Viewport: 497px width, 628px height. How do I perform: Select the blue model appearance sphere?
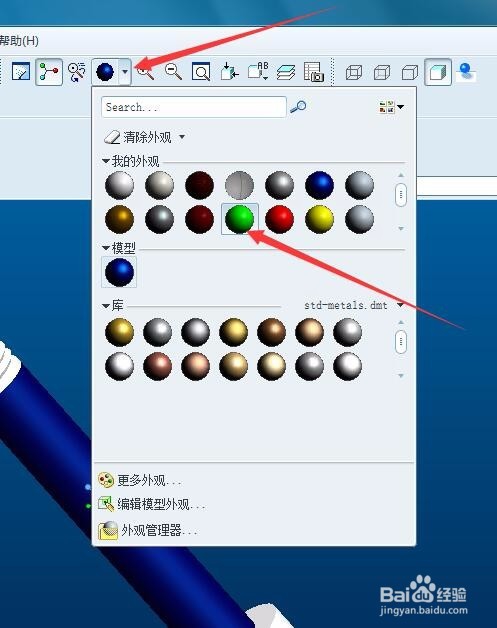click(x=119, y=272)
